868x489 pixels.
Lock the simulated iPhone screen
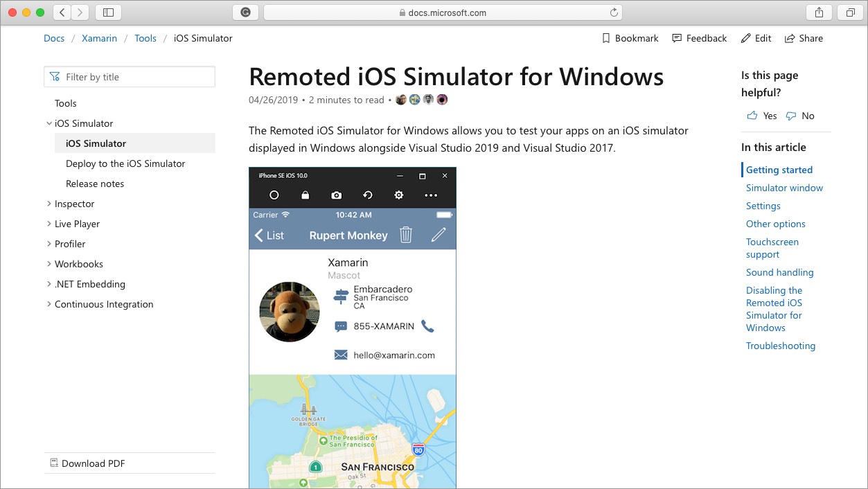click(305, 195)
